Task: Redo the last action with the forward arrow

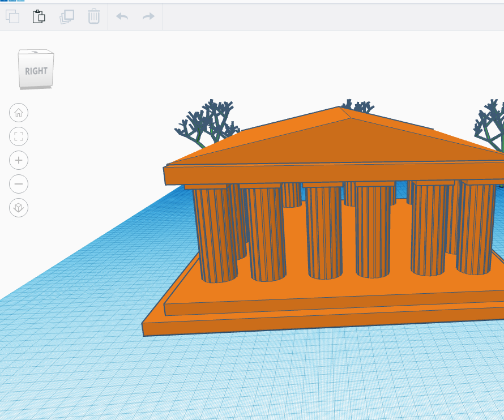Action: (148, 16)
